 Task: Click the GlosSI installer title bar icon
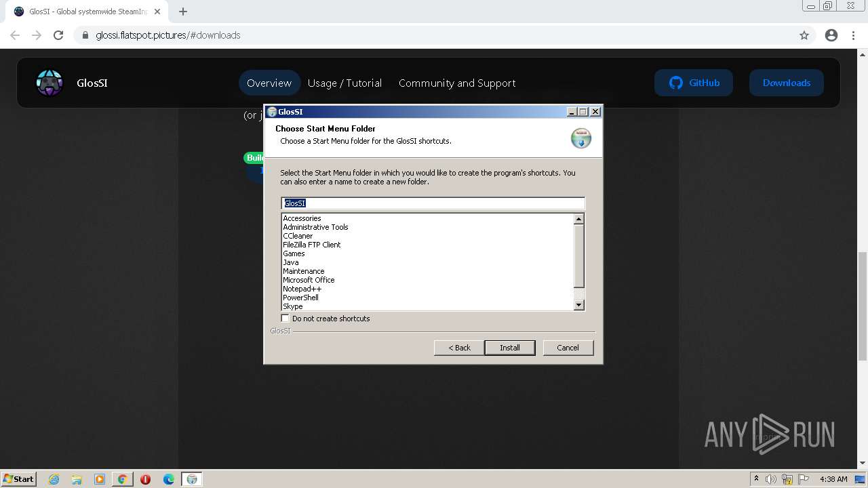272,112
